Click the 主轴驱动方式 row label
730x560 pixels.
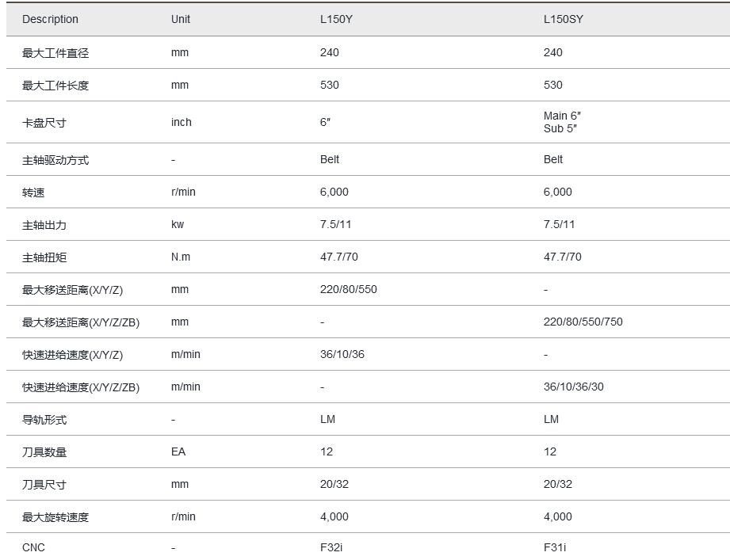click(55, 160)
